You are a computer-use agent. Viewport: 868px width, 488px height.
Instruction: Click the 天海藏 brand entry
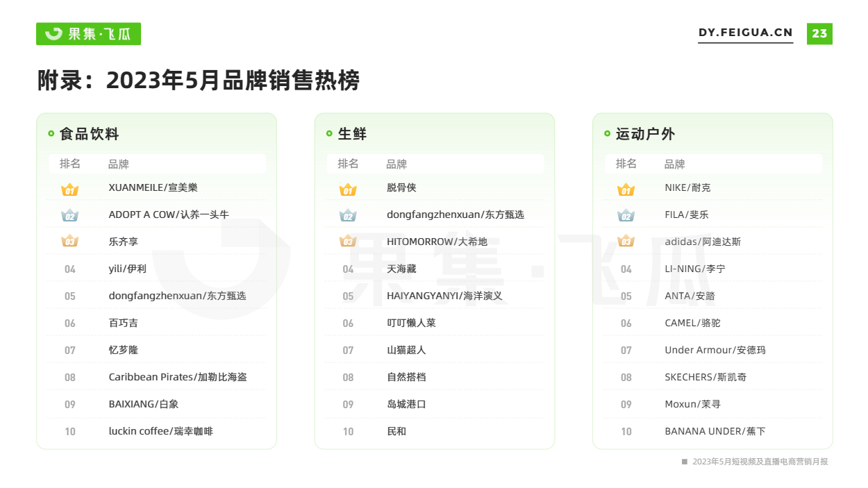[x=401, y=269]
